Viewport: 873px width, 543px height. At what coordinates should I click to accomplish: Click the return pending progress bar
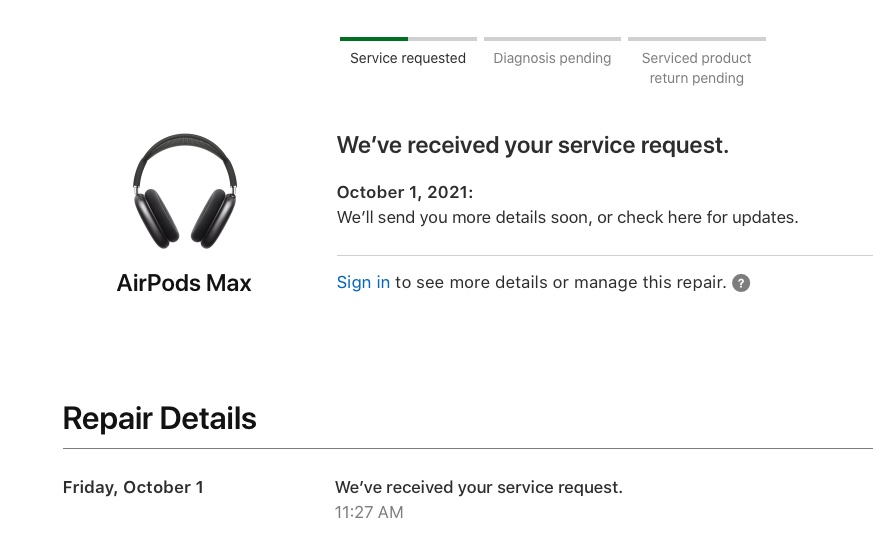pos(697,39)
